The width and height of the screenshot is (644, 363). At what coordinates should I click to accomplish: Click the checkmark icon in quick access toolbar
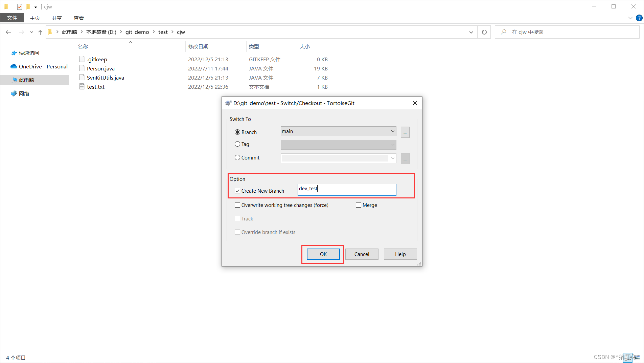pyautogui.click(x=19, y=6)
